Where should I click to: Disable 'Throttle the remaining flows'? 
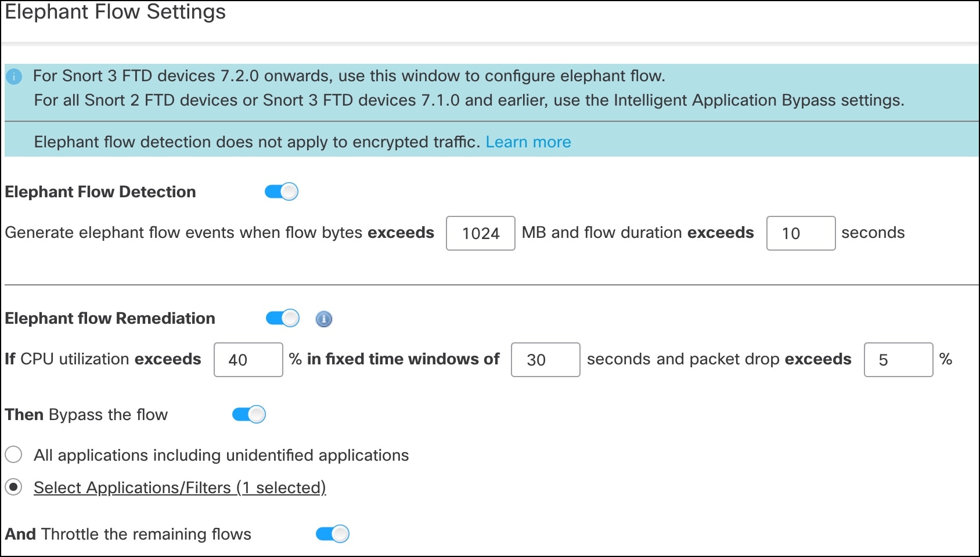(x=333, y=534)
